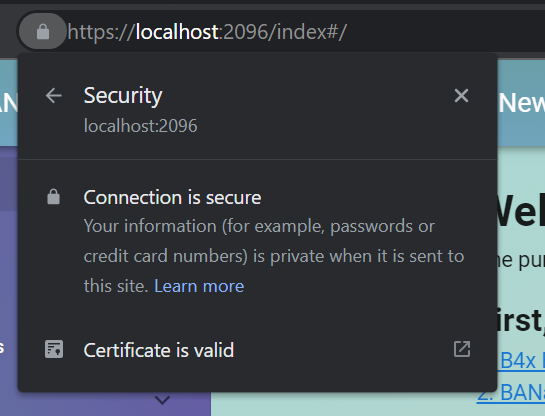The width and height of the screenshot is (545, 416).
Task: Select the Certificate is valid entry
Action: (257, 350)
